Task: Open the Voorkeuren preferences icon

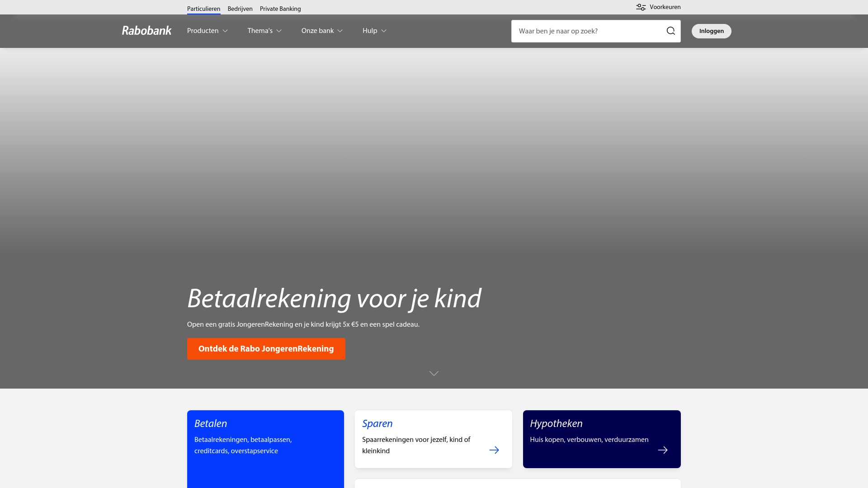Action: [641, 7]
